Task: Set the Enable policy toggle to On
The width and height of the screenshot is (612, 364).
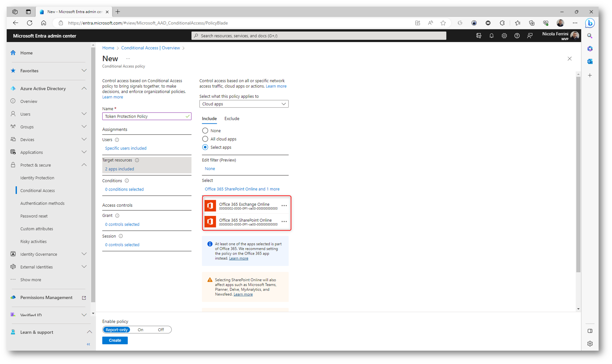Action: [140, 330]
